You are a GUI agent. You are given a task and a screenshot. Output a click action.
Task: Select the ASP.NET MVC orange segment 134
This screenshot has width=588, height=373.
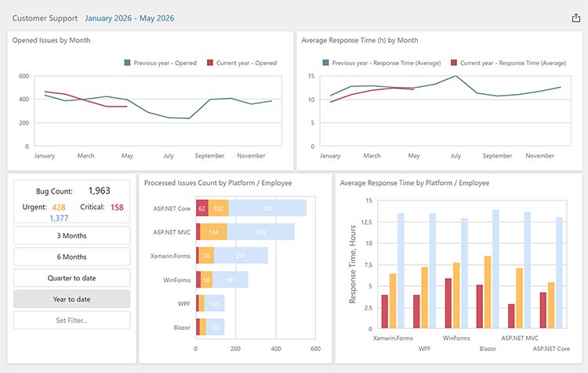[x=213, y=232]
